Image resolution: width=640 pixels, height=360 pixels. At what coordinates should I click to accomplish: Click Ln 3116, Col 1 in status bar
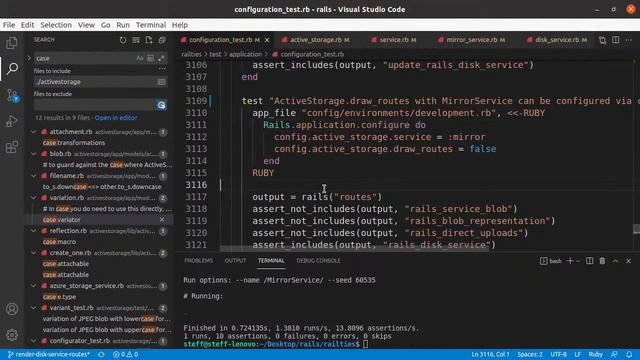tap(490, 354)
